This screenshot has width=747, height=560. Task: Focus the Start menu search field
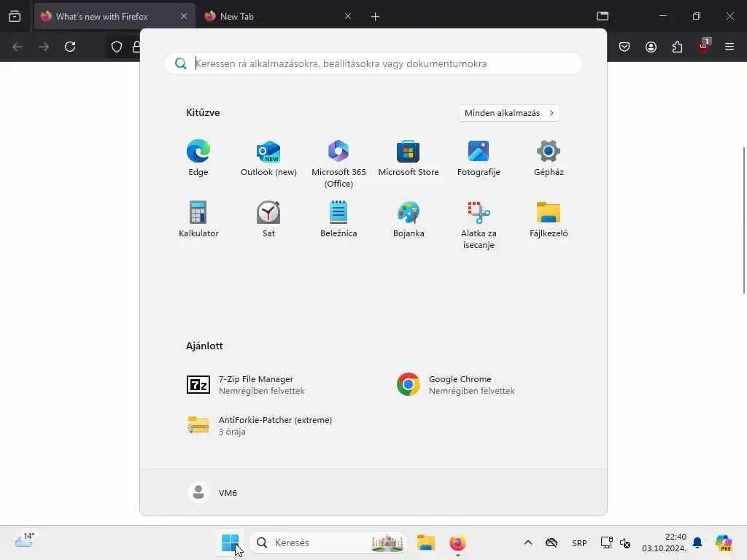[373, 63]
